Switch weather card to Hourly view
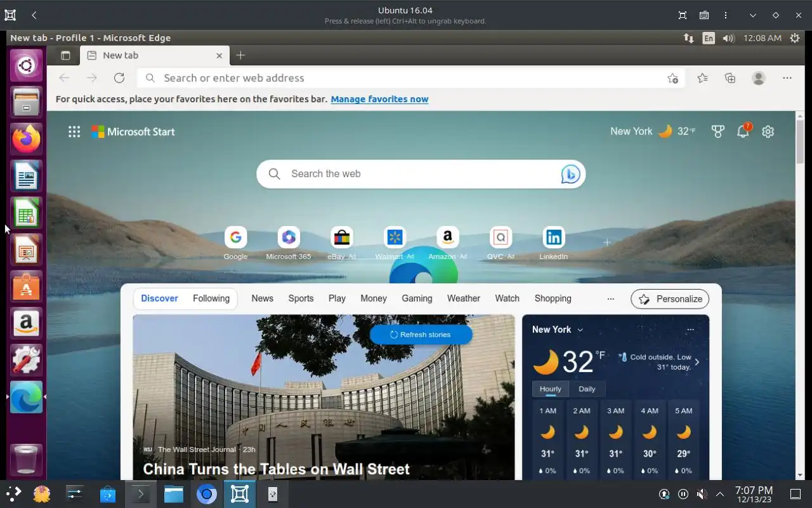812x508 pixels. pos(550,389)
